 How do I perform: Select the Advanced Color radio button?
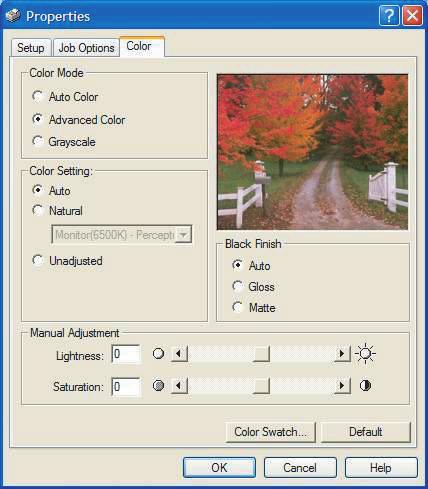click(x=38, y=119)
